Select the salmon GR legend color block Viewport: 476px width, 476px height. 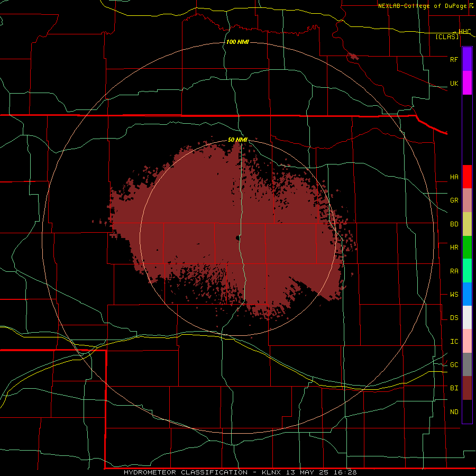click(x=467, y=200)
